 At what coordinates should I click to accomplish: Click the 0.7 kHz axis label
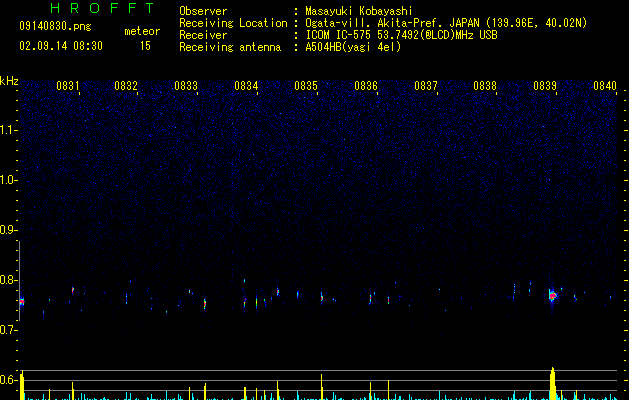(8, 330)
